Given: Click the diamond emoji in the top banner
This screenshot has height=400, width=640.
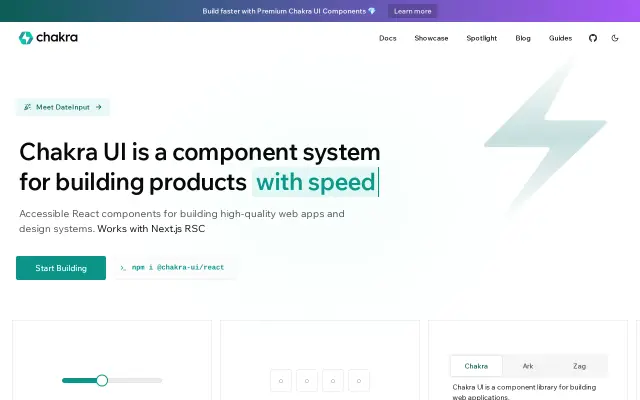Looking at the screenshot, I should 371,11.
